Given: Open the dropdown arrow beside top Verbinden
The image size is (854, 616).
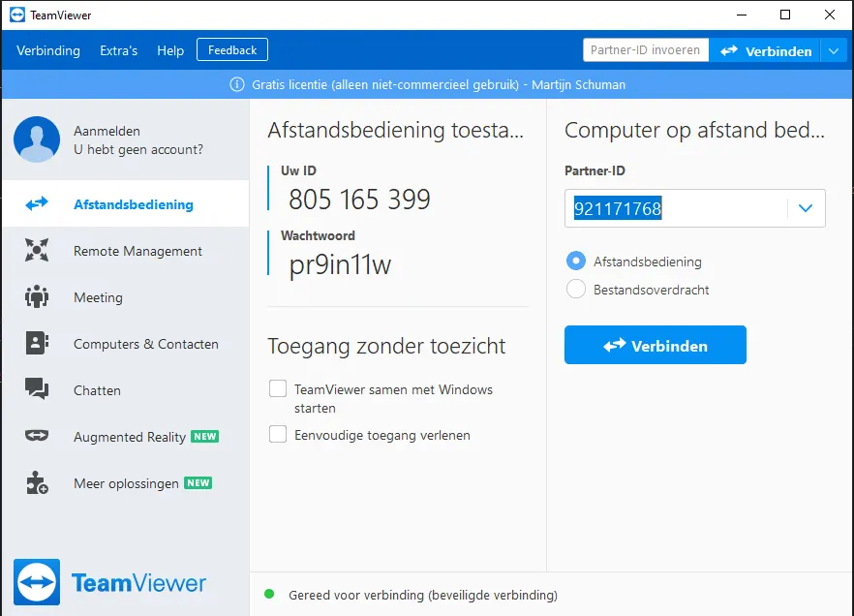Looking at the screenshot, I should (834, 51).
